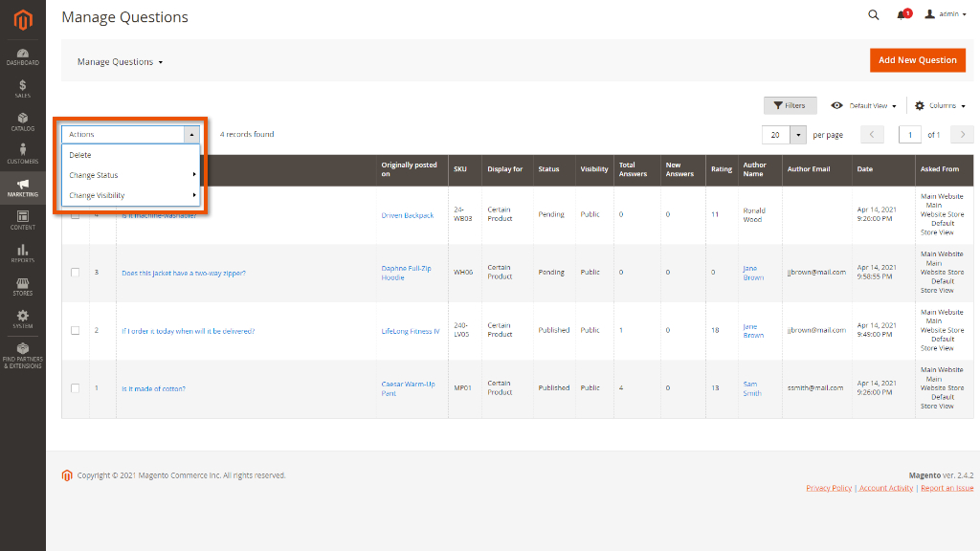980x551 pixels.
Task: Sort by Status column header
Action: (x=554, y=169)
